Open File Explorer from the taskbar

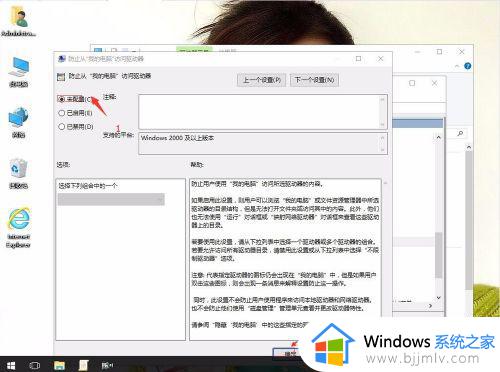point(59,365)
